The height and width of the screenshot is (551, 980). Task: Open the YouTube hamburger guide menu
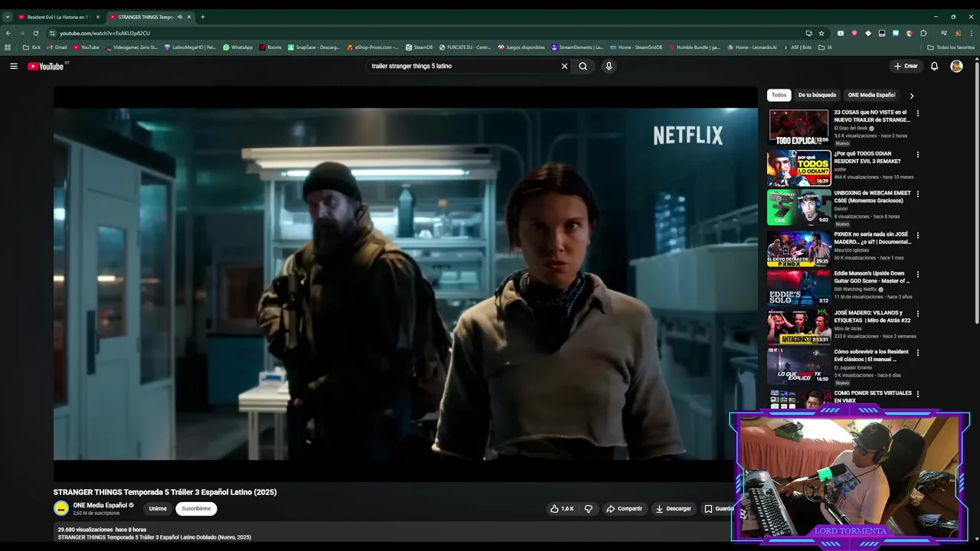point(13,66)
